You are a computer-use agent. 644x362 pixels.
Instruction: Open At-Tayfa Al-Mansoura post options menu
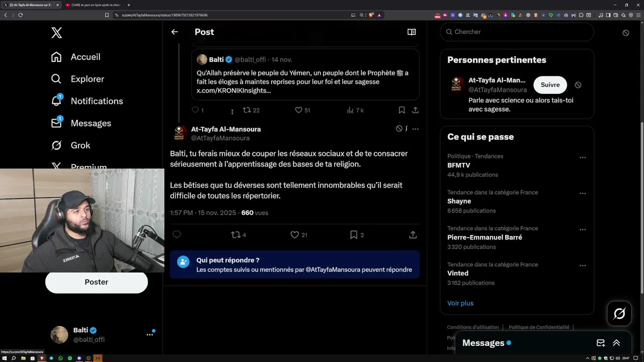coord(415,129)
